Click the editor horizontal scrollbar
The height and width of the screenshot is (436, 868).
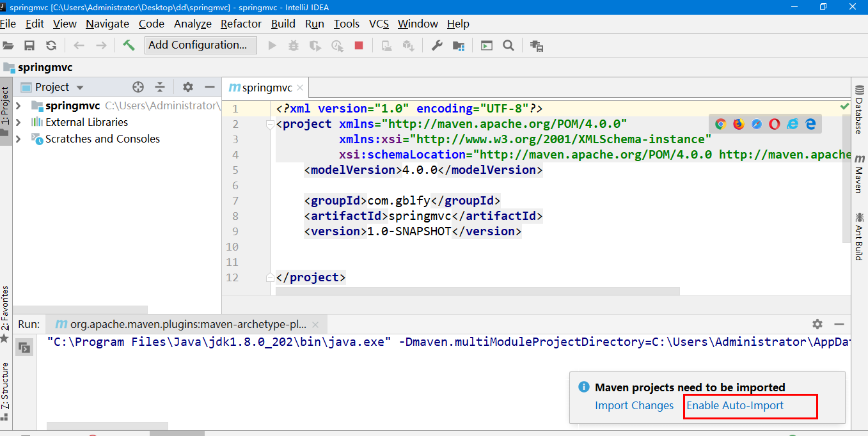477,292
